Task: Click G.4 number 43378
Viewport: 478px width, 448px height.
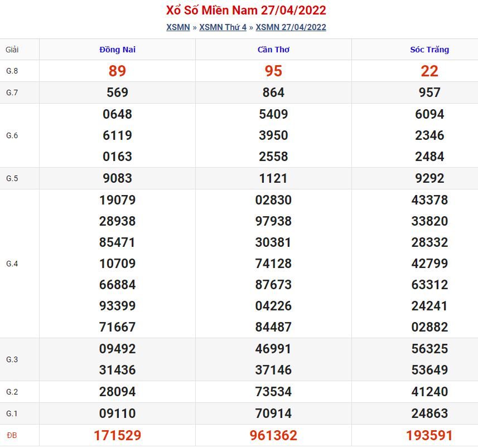Action: coord(429,200)
